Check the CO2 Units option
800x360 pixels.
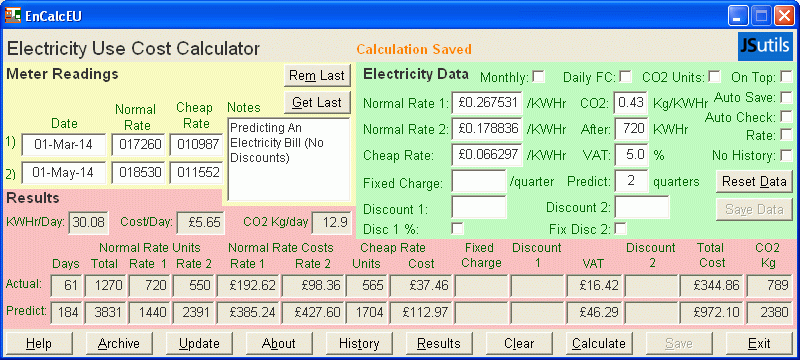714,77
